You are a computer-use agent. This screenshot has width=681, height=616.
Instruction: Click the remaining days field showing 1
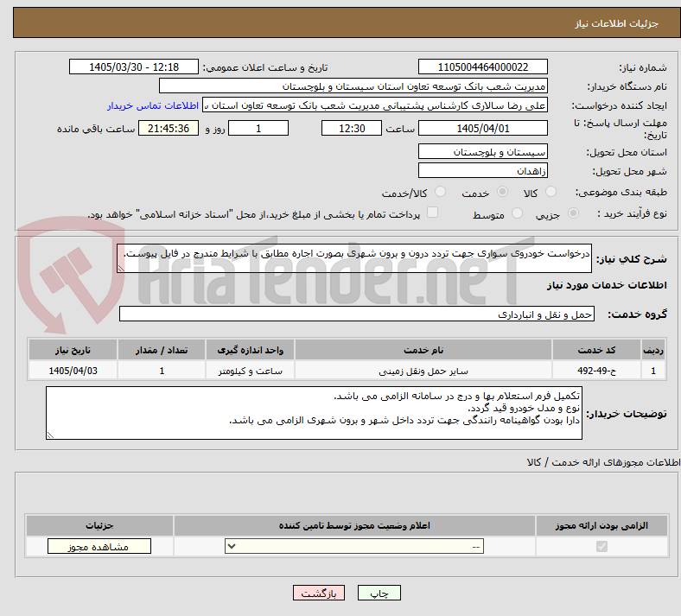258,128
